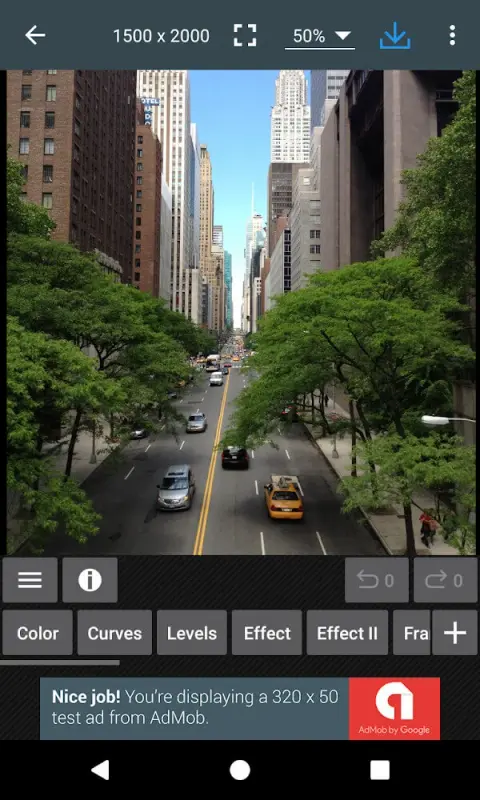Tap the plus button on tool row
This screenshot has width=480, height=800.
click(455, 633)
